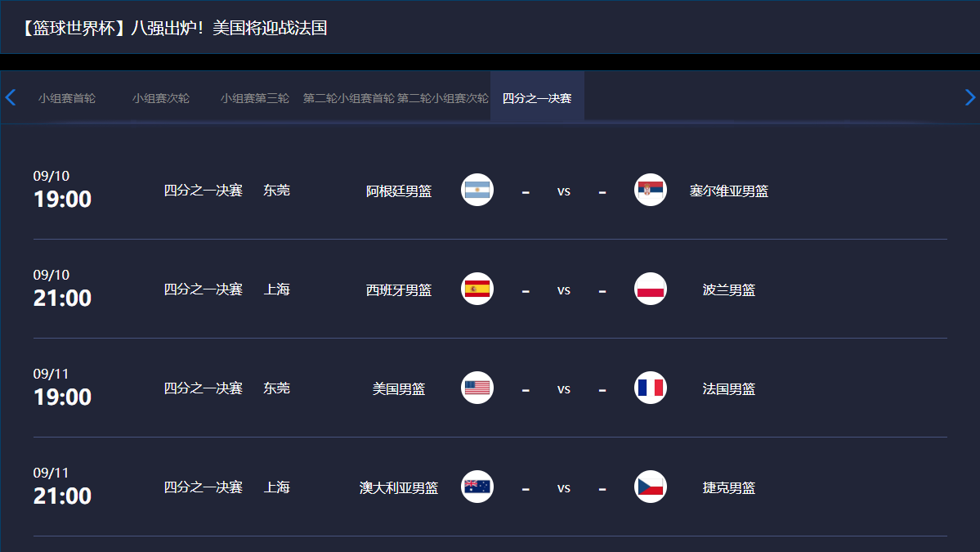
Task: Switch to 小组赛首轮 tab
Action: tap(67, 98)
